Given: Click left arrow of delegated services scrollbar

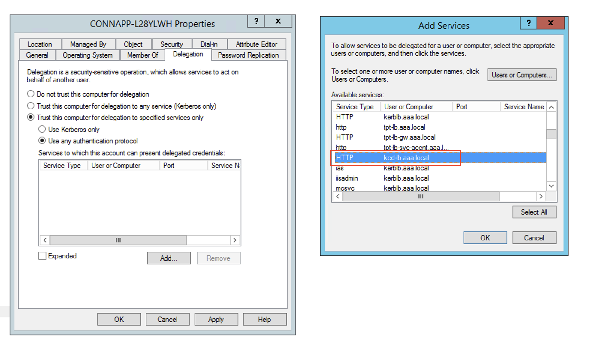Looking at the screenshot, I should point(45,240).
